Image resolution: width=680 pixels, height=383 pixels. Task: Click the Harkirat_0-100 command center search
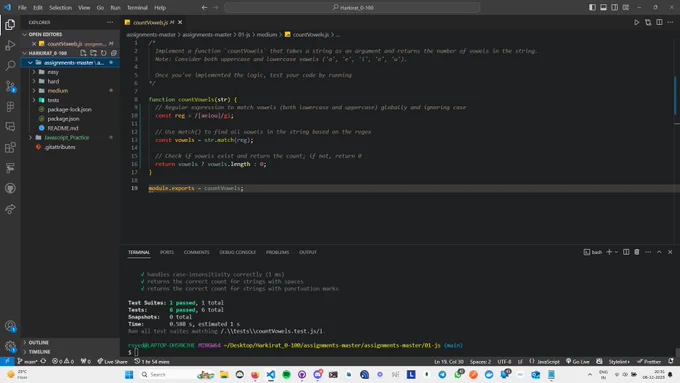(352, 7)
